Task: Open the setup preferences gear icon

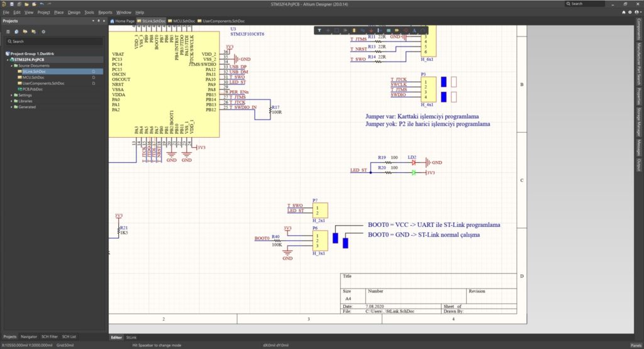Action: (630, 13)
